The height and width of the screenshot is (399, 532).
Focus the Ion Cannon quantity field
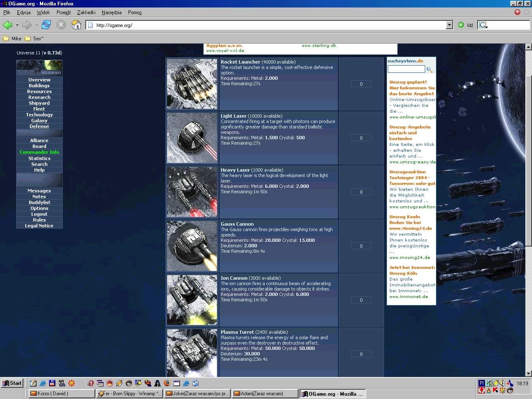coord(361,300)
